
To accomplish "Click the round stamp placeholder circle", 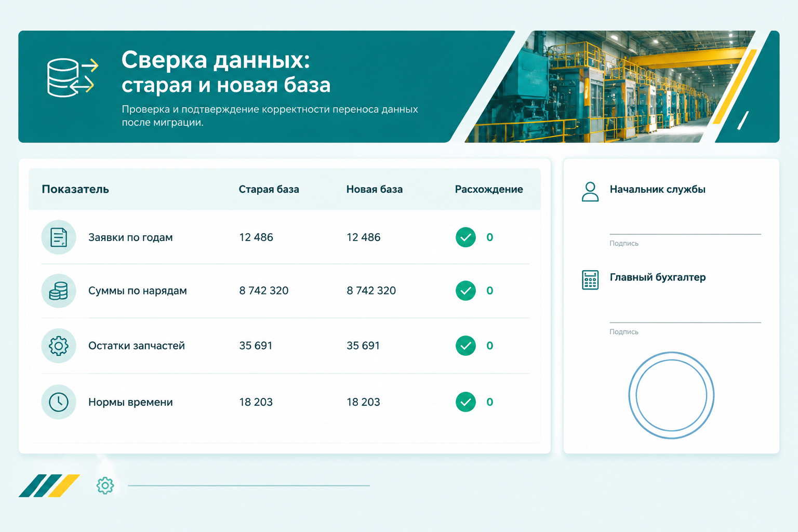I will (x=671, y=395).
